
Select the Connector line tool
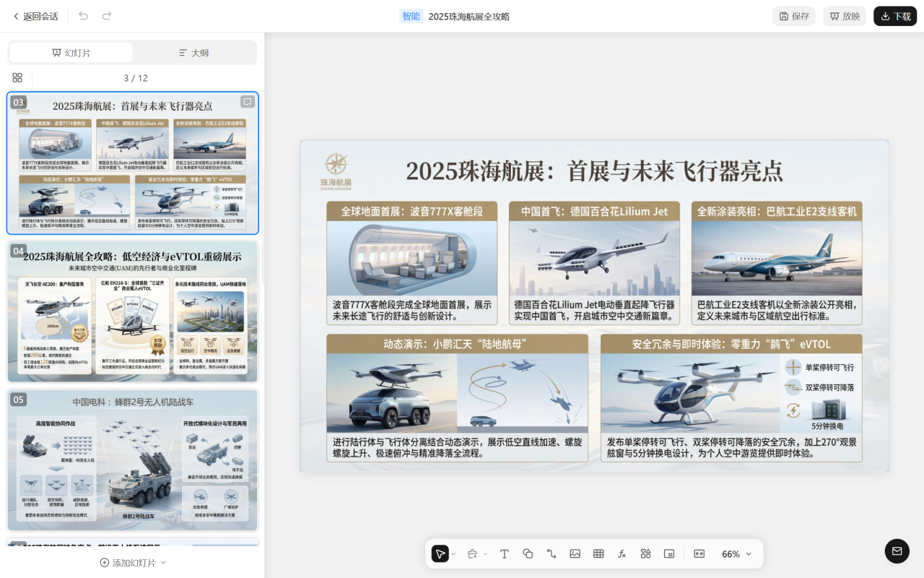tap(551, 553)
